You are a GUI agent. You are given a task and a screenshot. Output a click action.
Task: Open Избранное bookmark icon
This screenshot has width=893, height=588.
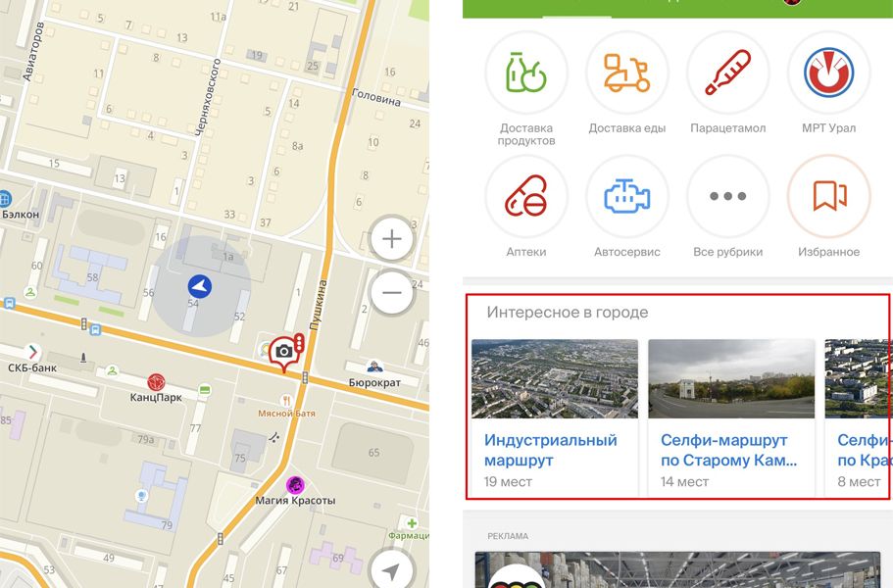828,196
